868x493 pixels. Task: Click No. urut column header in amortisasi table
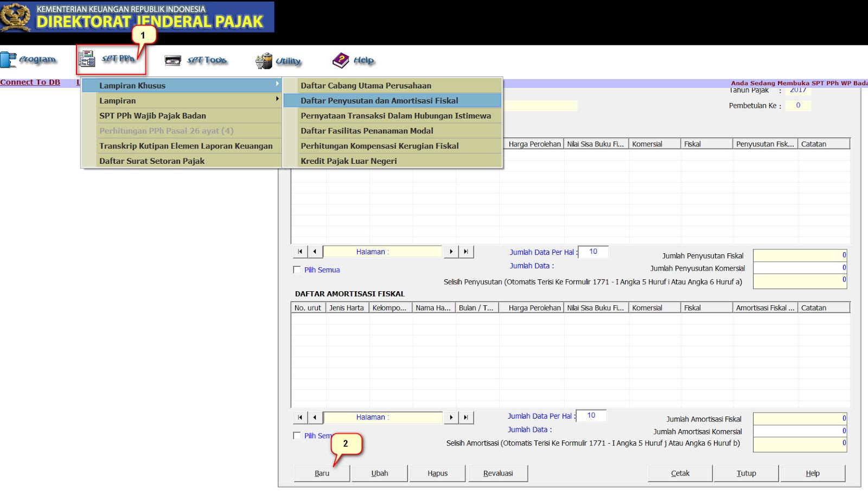tap(308, 308)
